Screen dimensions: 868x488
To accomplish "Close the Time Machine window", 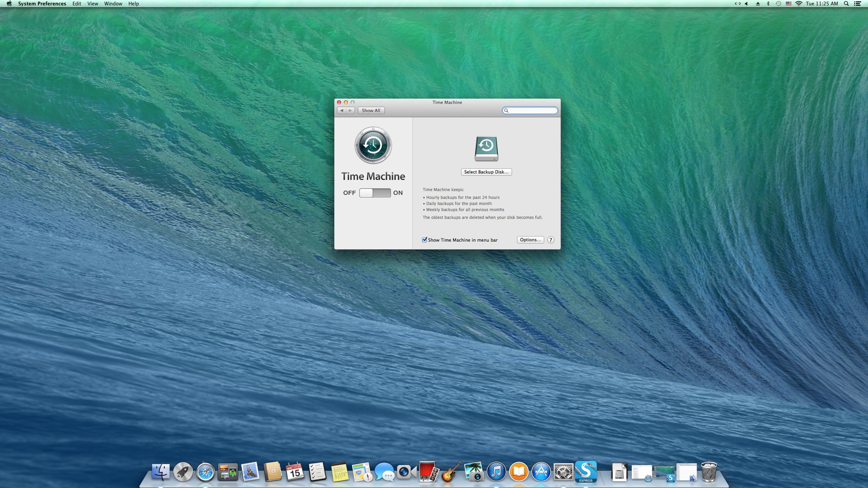I will coord(339,102).
